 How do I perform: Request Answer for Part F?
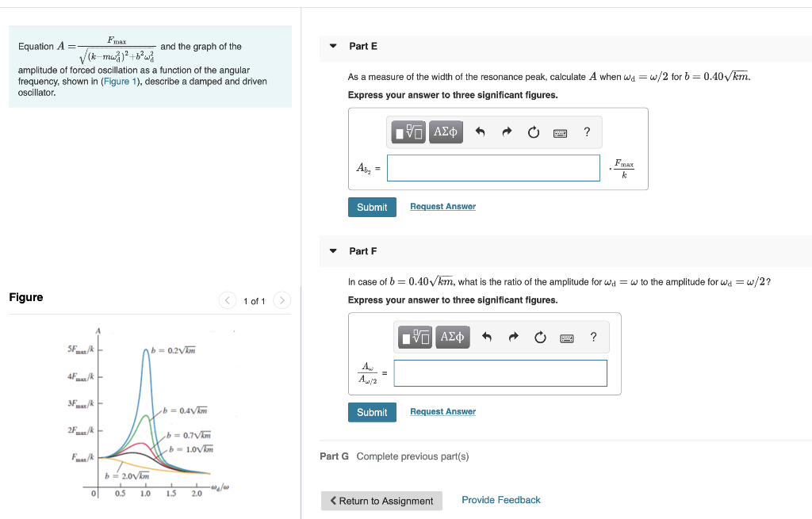(x=442, y=411)
